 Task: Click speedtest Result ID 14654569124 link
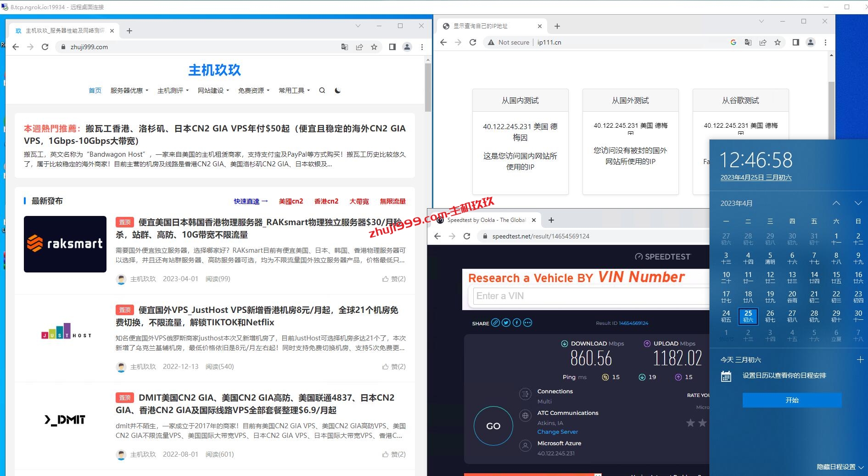(633, 323)
